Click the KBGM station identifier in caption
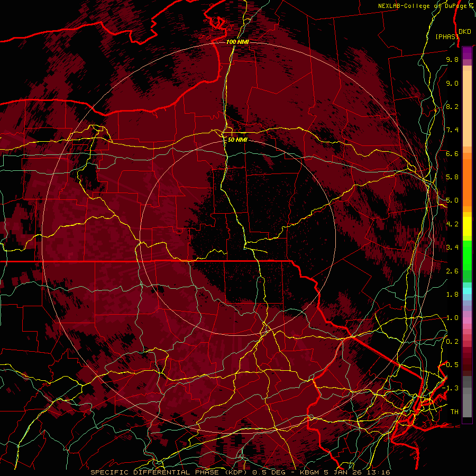This screenshot has height=476, width=476. point(309,472)
